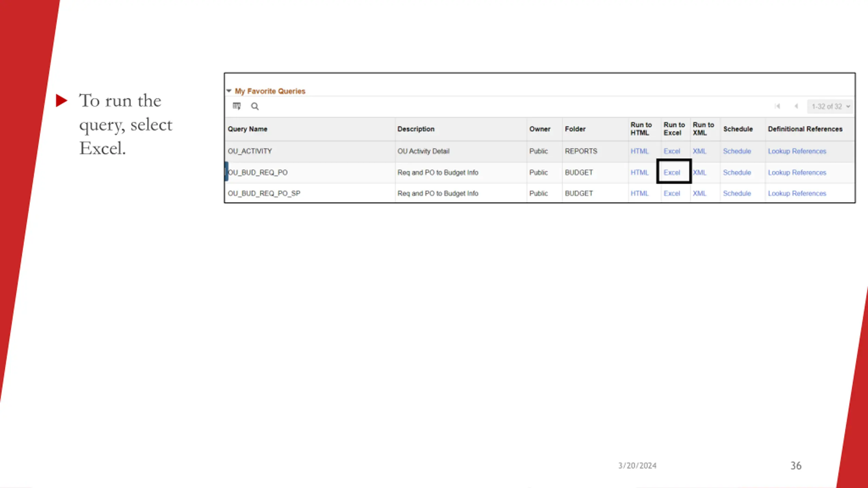Click the find magnifier icon
This screenshot has height=488, width=868.
(255, 106)
